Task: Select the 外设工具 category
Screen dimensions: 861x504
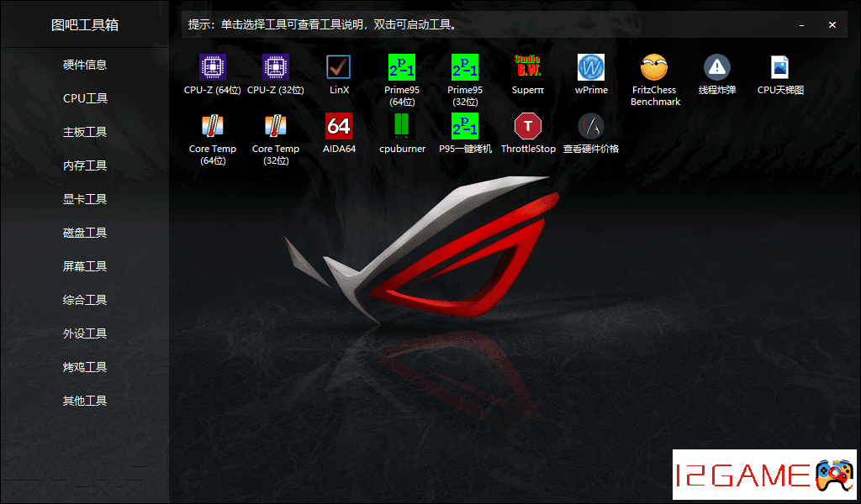Action: pyautogui.click(x=85, y=333)
